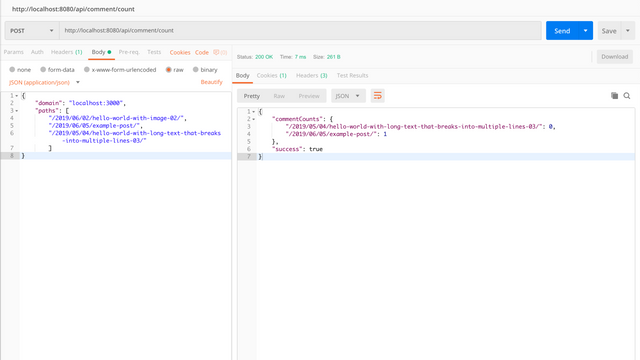The image size is (640, 360).
Task: Select the request Body tab
Action: pyautogui.click(x=101, y=52)
